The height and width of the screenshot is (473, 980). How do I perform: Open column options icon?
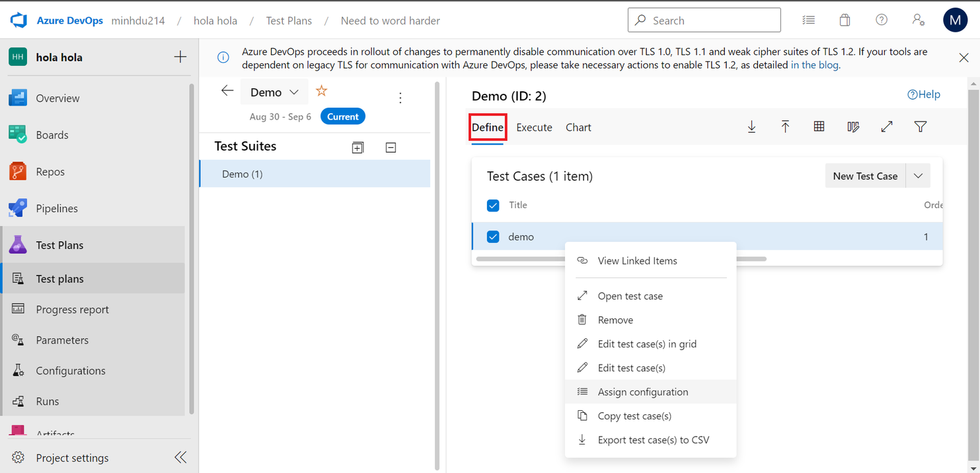pos(853,127)
